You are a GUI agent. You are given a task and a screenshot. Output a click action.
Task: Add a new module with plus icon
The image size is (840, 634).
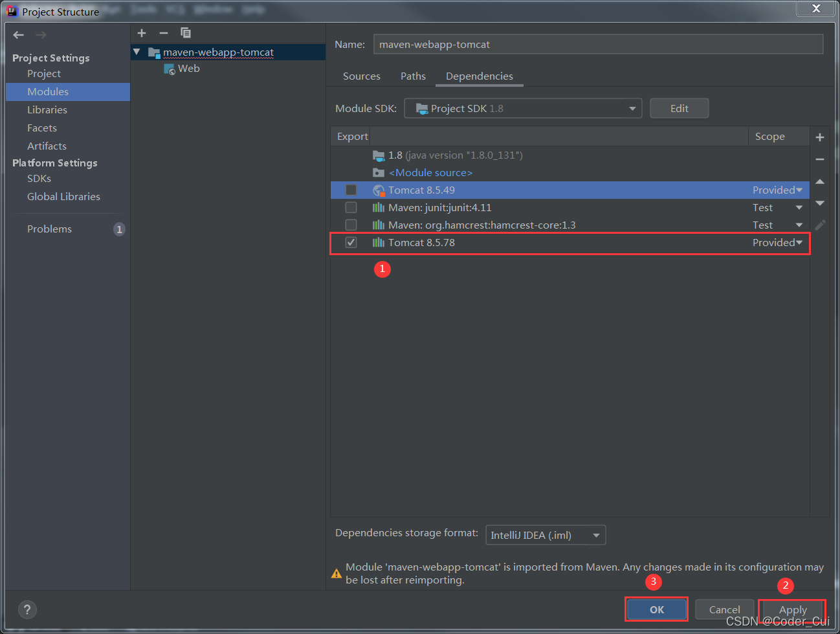click(x=142, y=33)
